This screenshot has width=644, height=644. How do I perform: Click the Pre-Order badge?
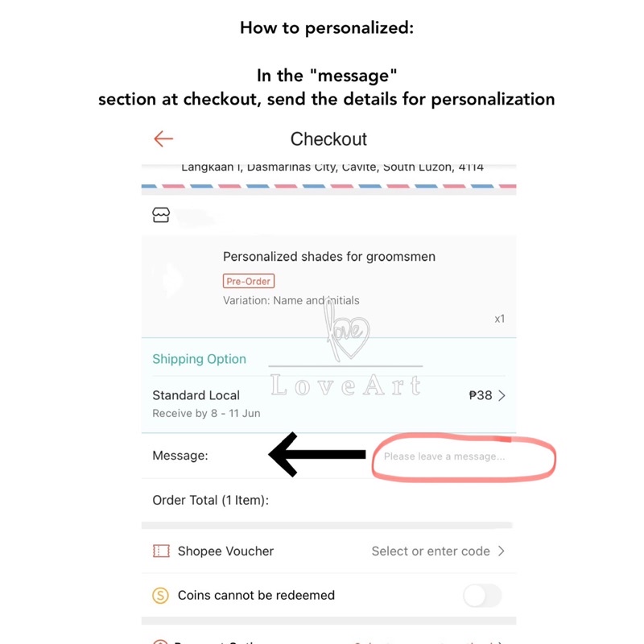249,281
